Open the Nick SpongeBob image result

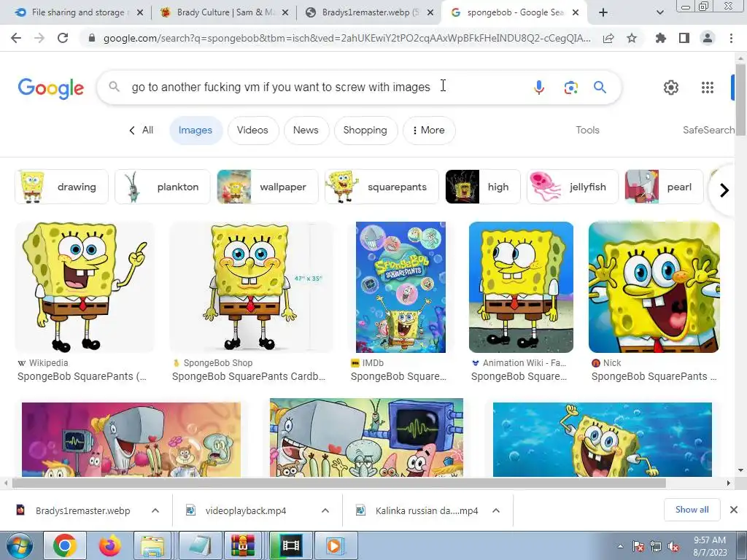click(654, 287)
